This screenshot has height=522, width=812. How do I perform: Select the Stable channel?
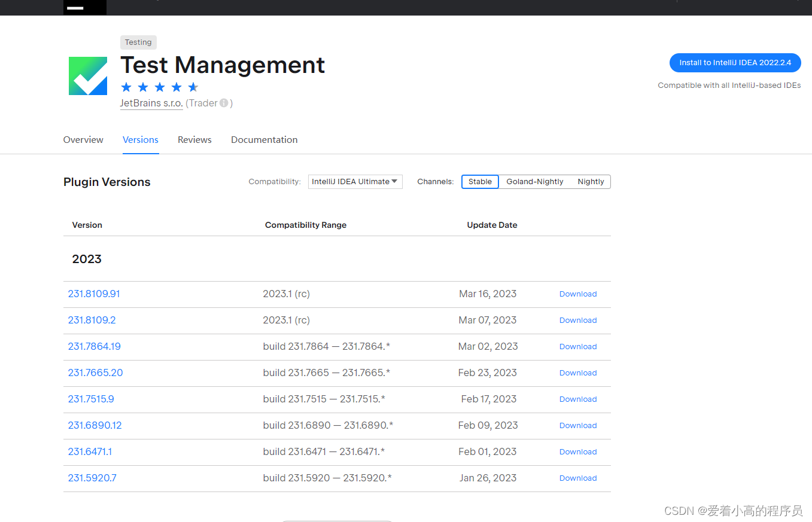(x=480, y=182)
